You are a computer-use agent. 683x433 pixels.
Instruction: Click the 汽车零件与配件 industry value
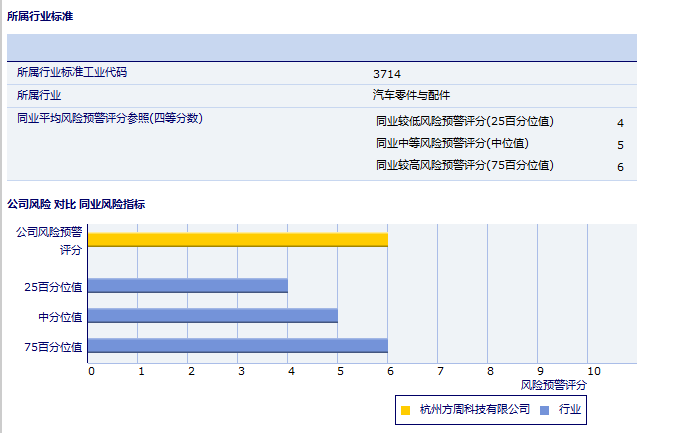(411, 95)
